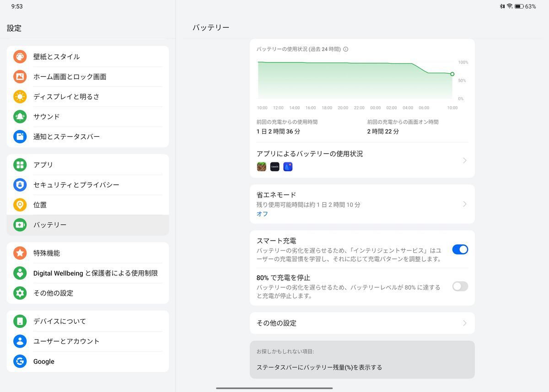
Task: Tap the bottom navigation gesture bar
Action: [x=274, y=388]
